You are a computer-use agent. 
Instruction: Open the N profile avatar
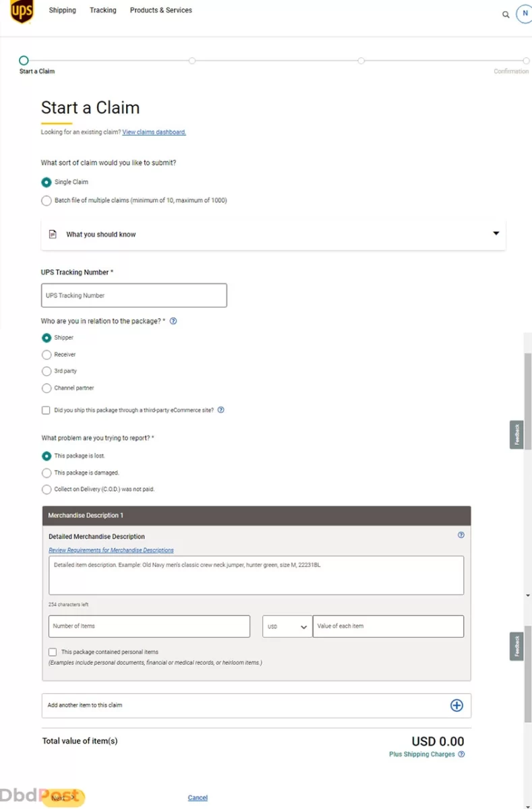(525, 13)
